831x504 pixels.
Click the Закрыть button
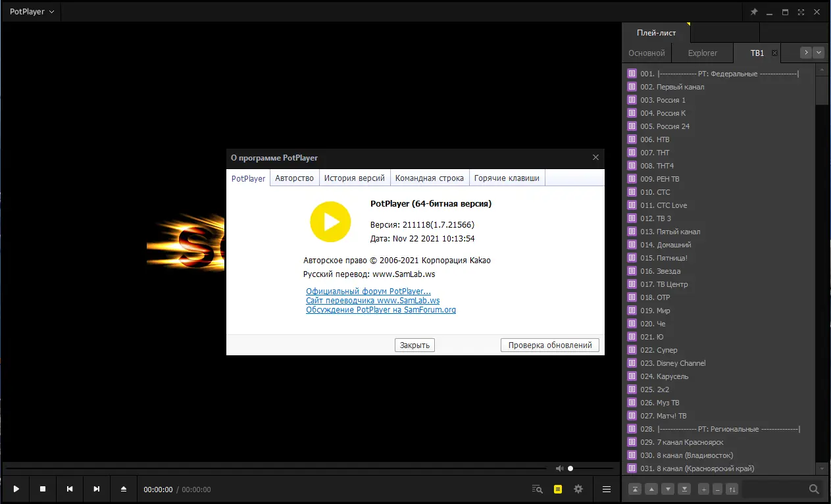pyautogui.click(x=415, y=345)
